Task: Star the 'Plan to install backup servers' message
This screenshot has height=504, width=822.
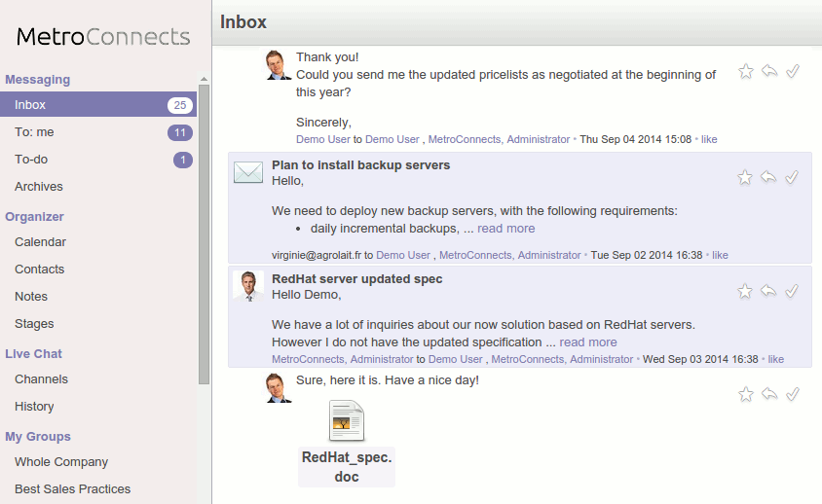Action: 745,177
